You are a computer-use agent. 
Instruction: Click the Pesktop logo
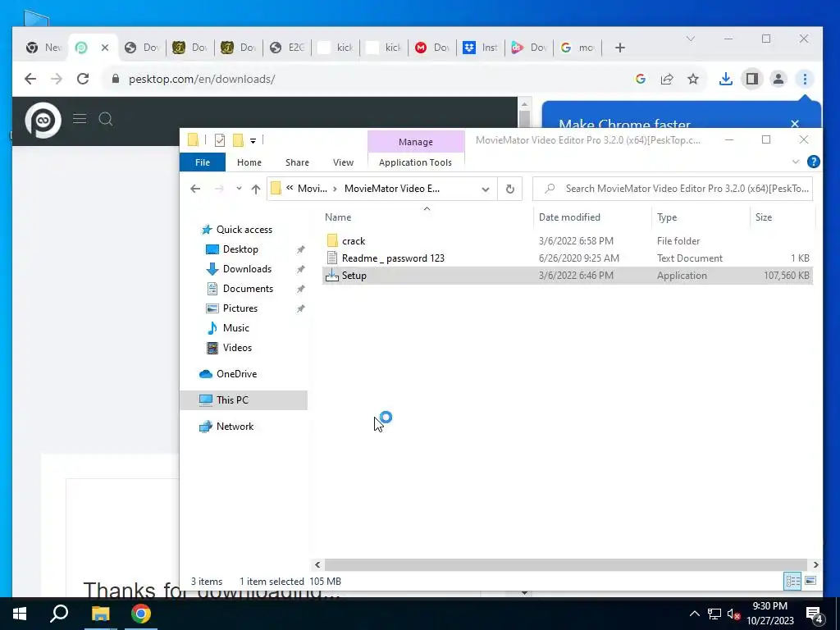click(x=43, y=120)
